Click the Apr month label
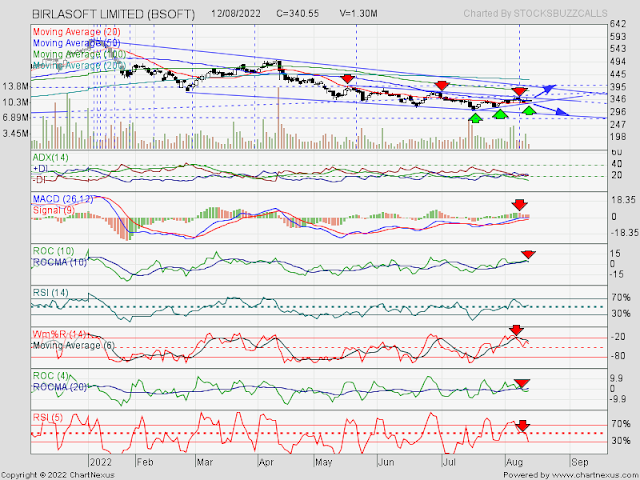 point(267,462)
